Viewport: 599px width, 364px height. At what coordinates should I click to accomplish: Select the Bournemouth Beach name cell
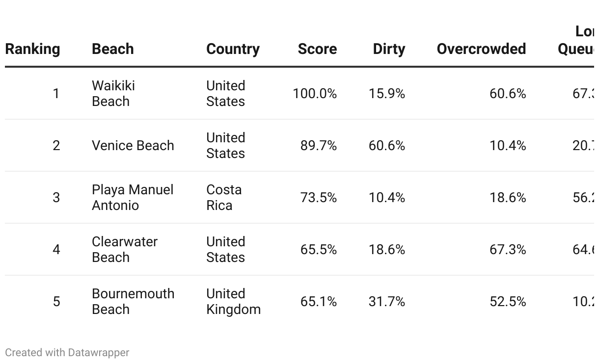point(133,301)
